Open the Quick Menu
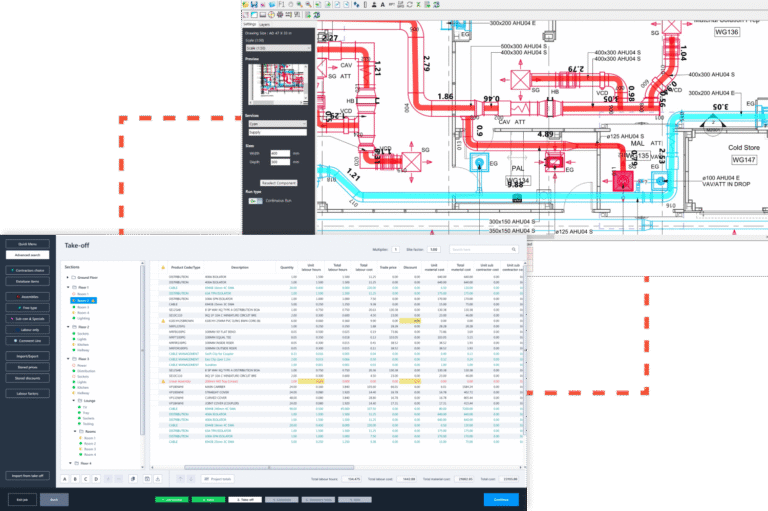Image resolution: width=768 pixels, height=511 pixels. (27, 243)
